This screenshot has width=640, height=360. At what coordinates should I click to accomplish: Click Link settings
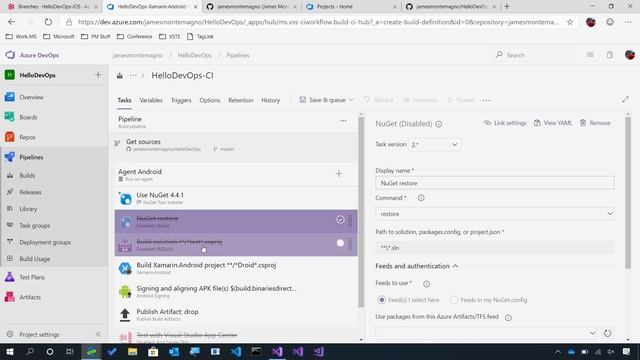coord(505,123)
